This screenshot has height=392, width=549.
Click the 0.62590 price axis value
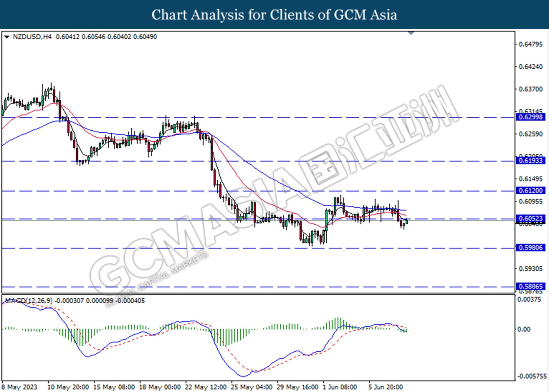click(x=531, y=134)
